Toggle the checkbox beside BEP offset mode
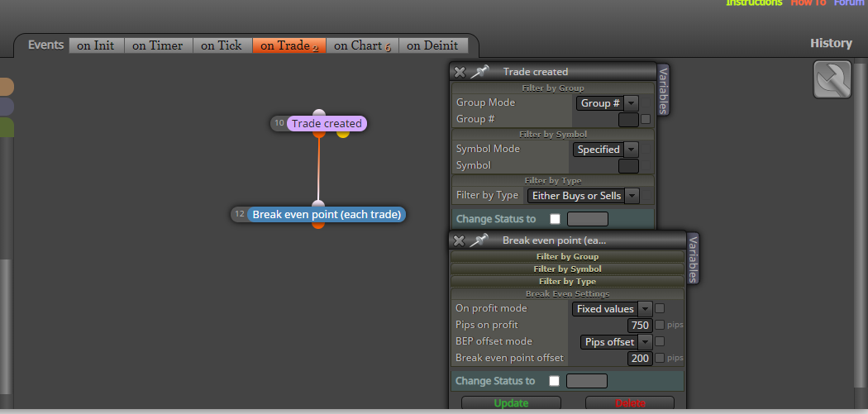The image size is (868, 414). 660,341
